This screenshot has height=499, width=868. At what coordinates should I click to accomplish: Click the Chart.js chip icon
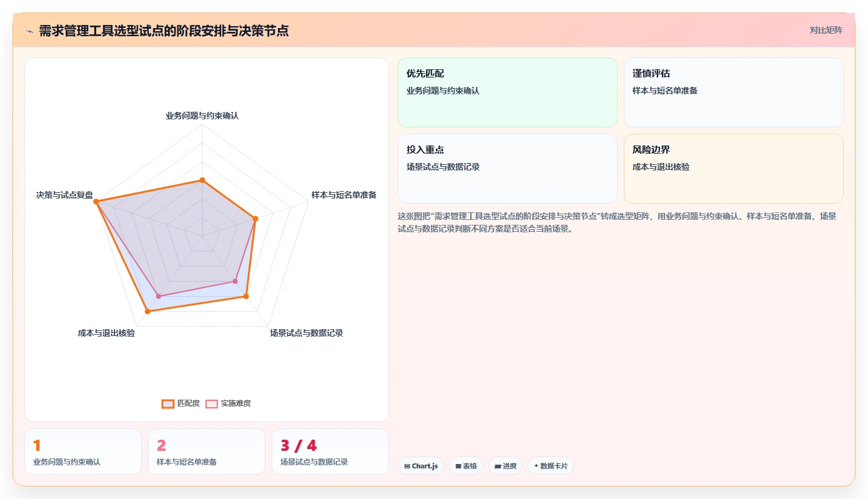407,466
